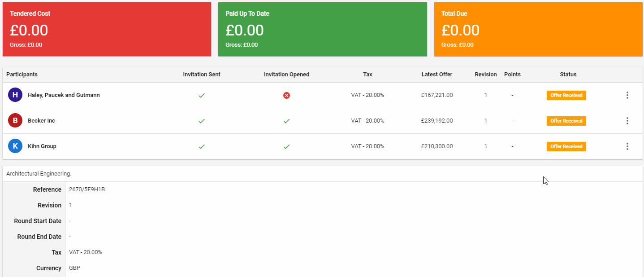This screenshot has height=277, width=644.
Task: Select the Latest Offer column header
Action: (437, 75)
